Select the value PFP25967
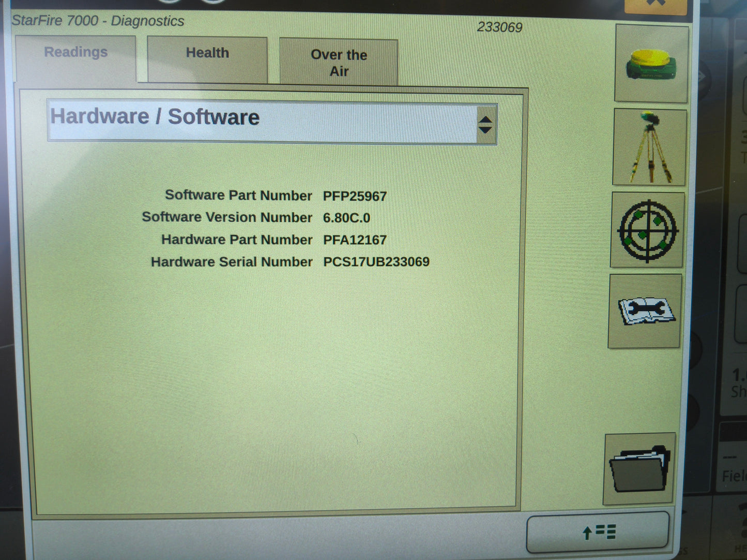 click(355, 196)
